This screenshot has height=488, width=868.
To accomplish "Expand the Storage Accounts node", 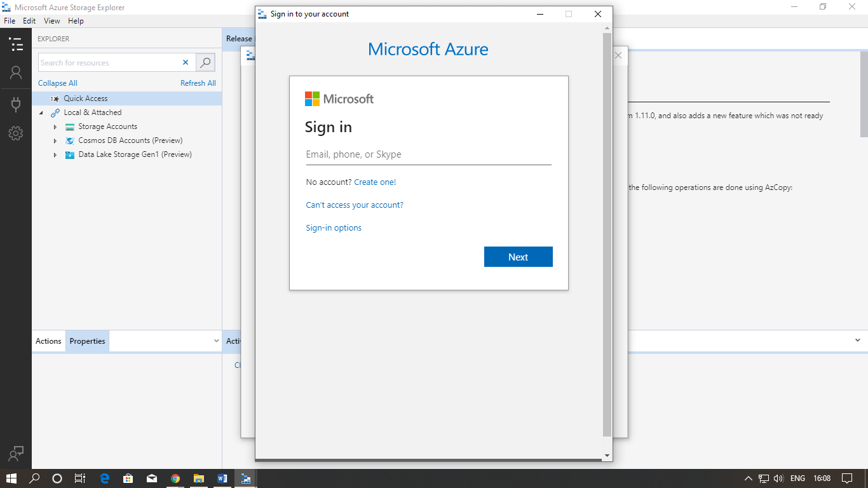I will tap(55, 126).
